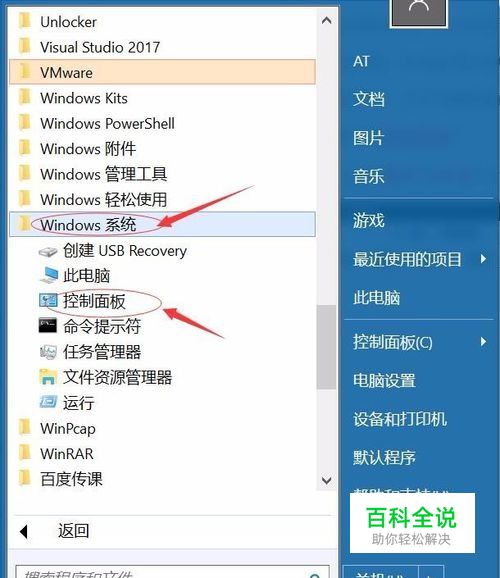
Task: Expand the 控制面板(C) submenu arrow
Action: (483, 342)
